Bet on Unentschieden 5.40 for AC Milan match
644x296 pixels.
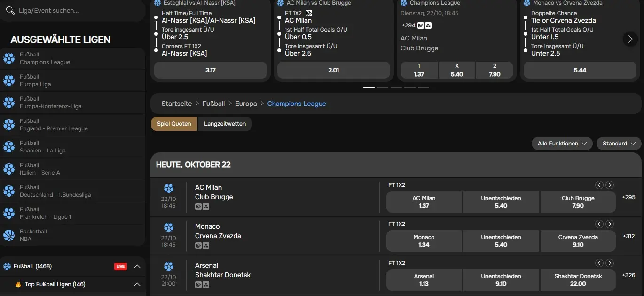[501, 202]
